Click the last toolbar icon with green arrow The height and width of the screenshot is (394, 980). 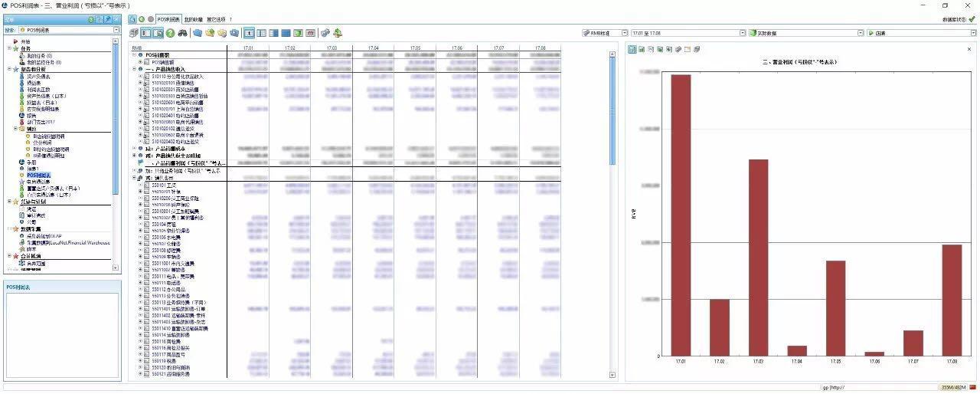pos(338,33)
